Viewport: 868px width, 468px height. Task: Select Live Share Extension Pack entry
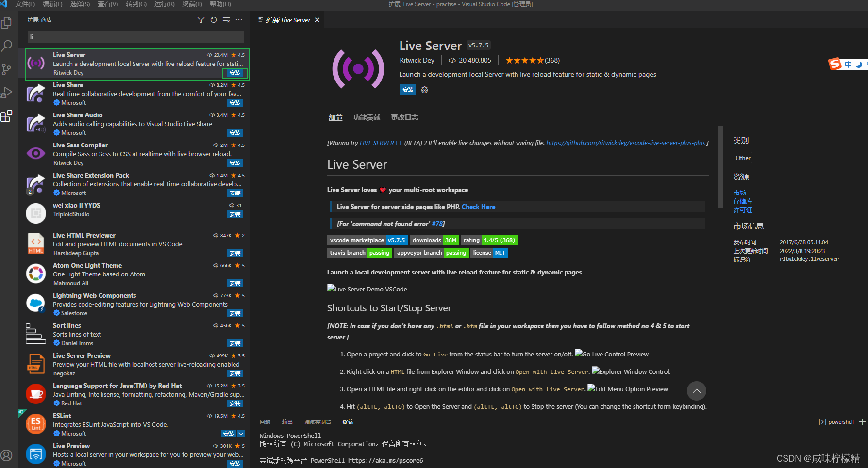click(134, 184)
